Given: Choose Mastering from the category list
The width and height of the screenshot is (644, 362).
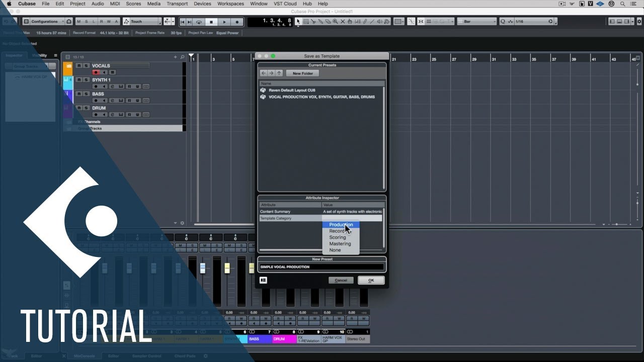Looking at the screenshot, I should click(340, 244).
